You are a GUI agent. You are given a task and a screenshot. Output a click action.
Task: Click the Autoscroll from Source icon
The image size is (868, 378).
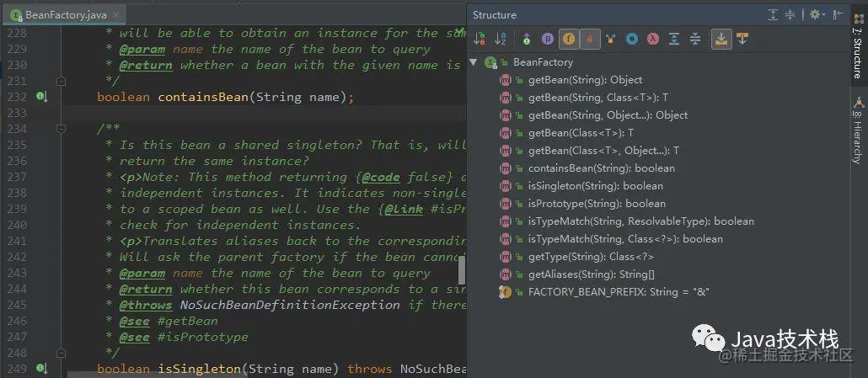[x=742, y=39]
